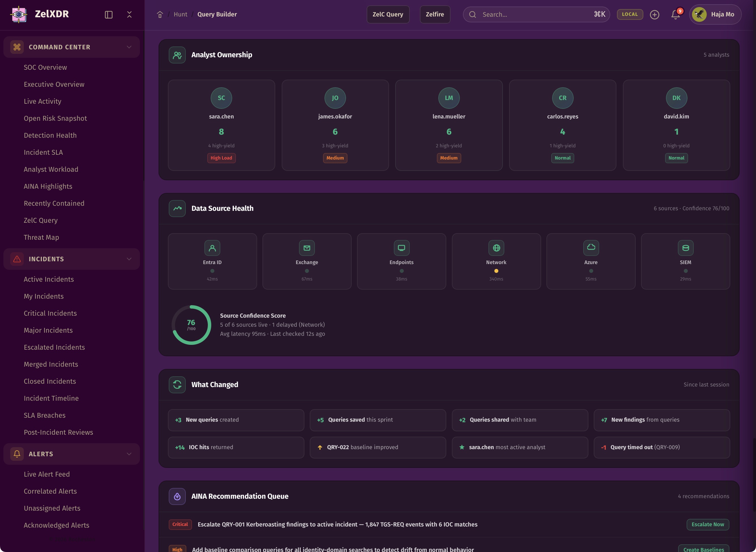Click the Source Confidence Score ring
The height and width of the screenshot is (552, 756).
click(x=191, y=325)
